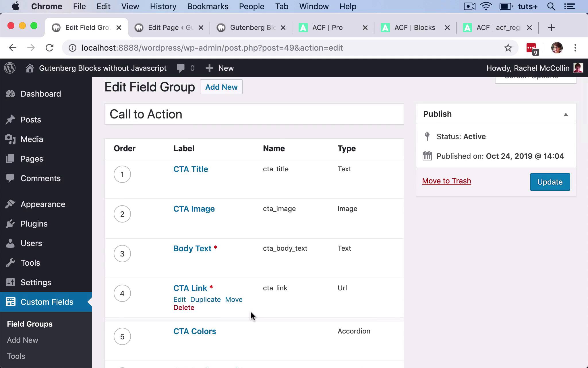Click the Update button

click(x=550, y=182)
